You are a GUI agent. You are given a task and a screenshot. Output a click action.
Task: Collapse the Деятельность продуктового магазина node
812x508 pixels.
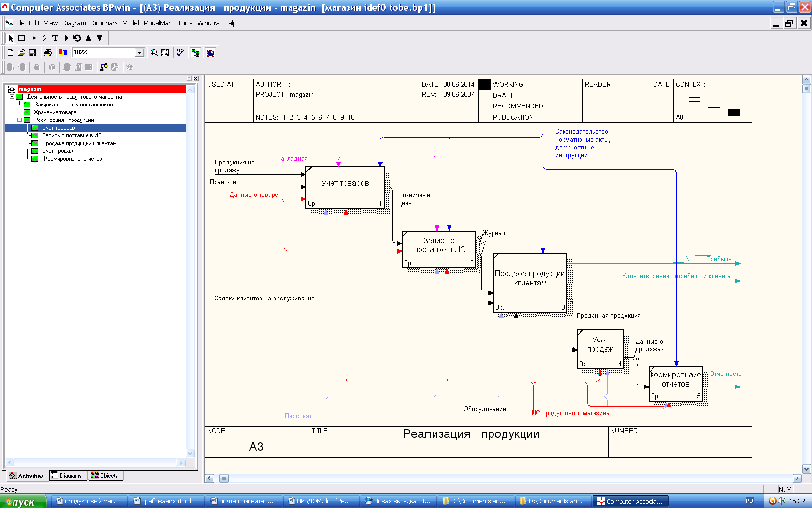tap(12, 97)
